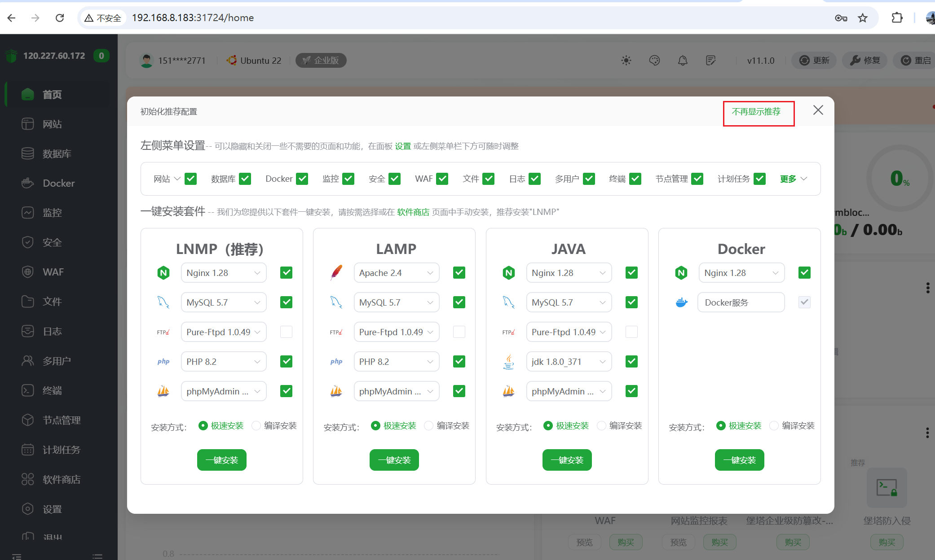Open the palette skin icon
This screenshot has height=560, width=935.
(x=654, y=61)
